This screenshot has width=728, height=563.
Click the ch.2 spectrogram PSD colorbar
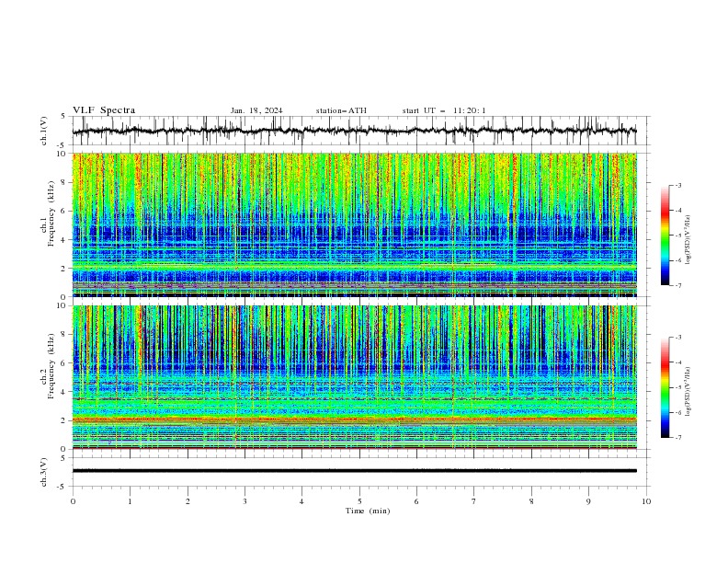(x=665, y=387)
